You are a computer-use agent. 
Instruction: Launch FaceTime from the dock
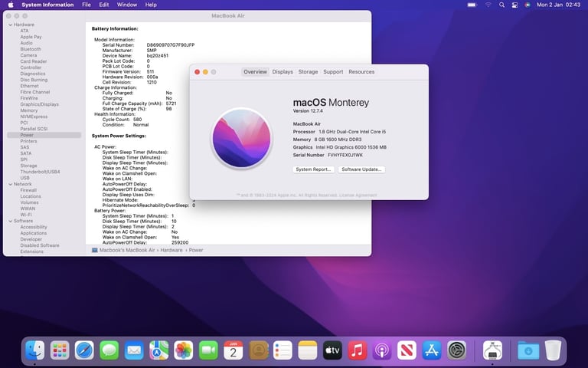click(208, 350)
